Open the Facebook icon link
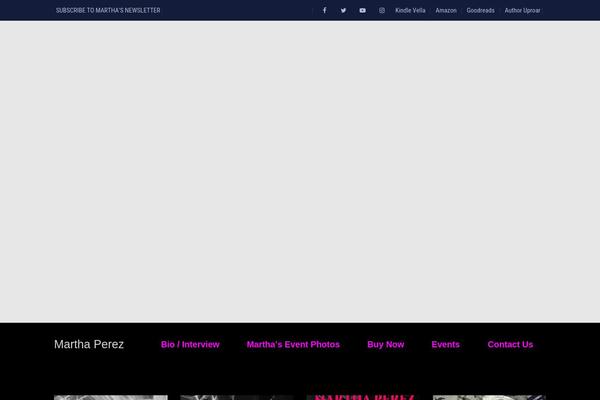This screenshot has width=600, height=400. click(x=324, y=10)
